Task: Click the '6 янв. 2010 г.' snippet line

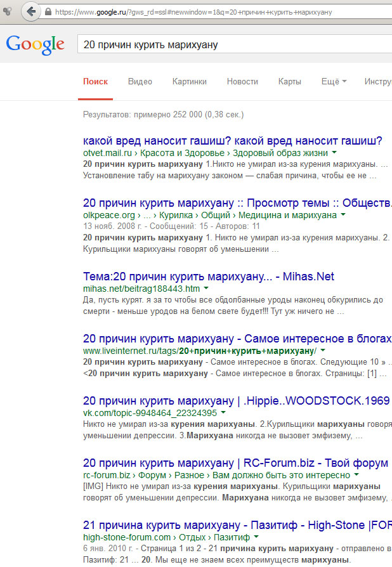Action: (238, 549)
